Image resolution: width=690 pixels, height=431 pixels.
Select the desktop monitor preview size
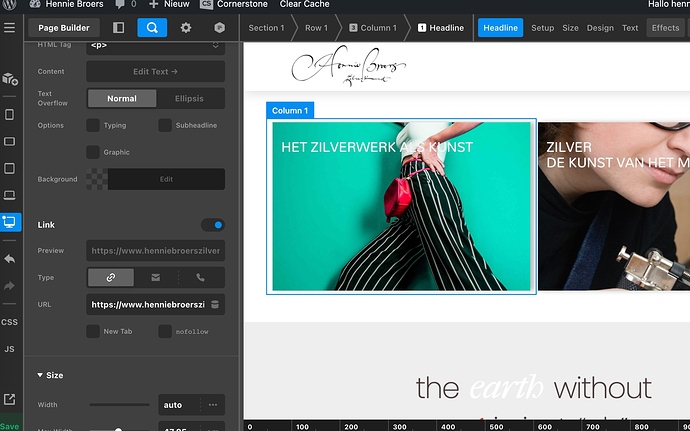(x=9, y=221)
